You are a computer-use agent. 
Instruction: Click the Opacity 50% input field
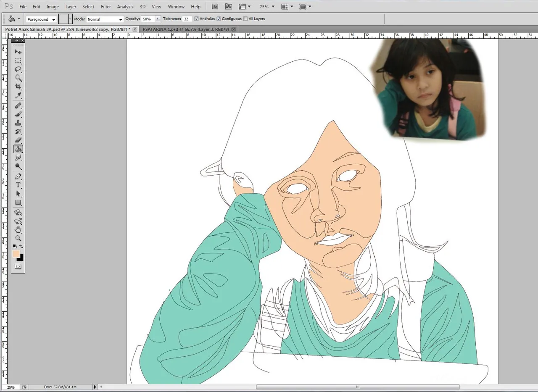(x=148, y=19)
